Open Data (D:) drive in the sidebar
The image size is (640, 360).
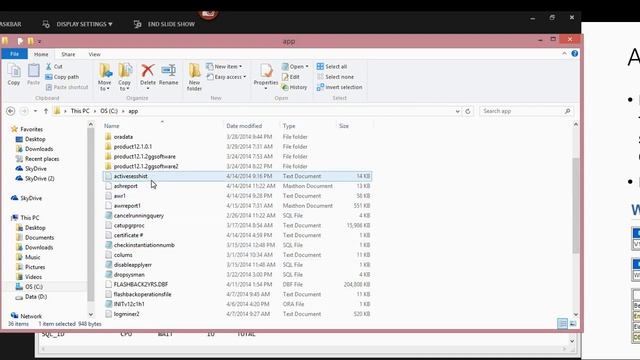(x=36, y=297)
